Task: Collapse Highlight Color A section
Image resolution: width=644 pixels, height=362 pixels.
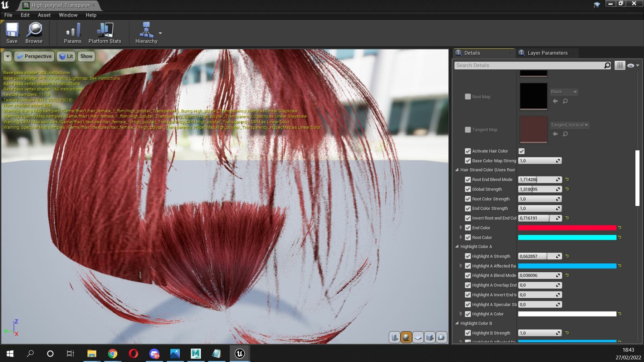Action: [x=457, y=247]
